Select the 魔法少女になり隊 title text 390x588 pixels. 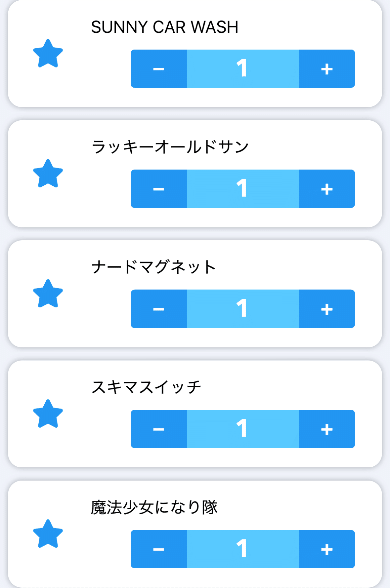154,507
